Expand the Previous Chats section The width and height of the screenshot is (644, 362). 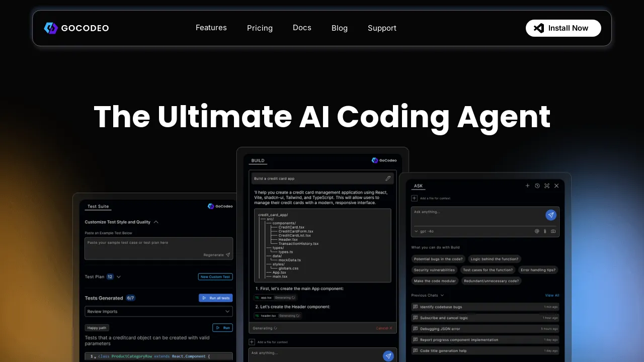click(x=442, y=295)
